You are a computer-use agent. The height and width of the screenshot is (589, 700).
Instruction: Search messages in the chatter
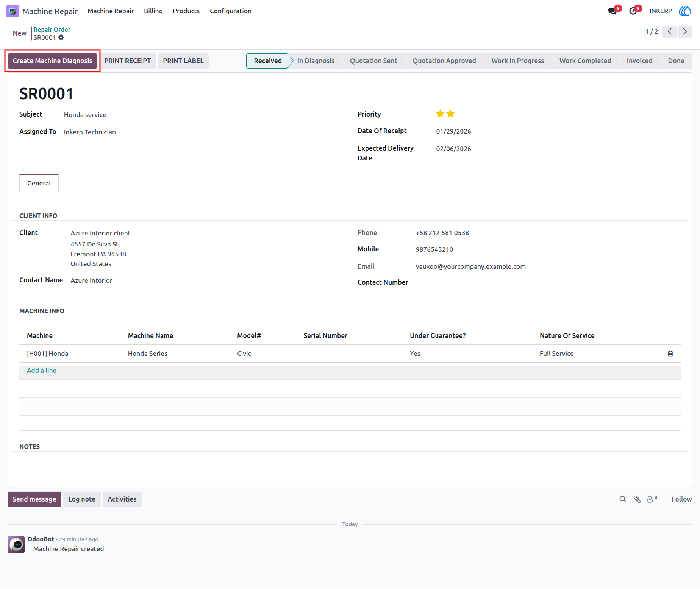623,499
